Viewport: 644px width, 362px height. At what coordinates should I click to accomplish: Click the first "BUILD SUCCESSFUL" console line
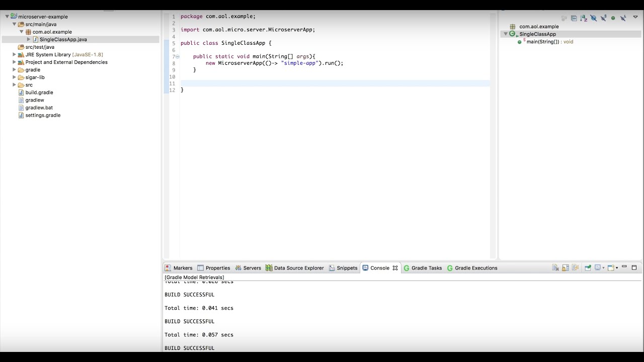click(x=189, y=295)
